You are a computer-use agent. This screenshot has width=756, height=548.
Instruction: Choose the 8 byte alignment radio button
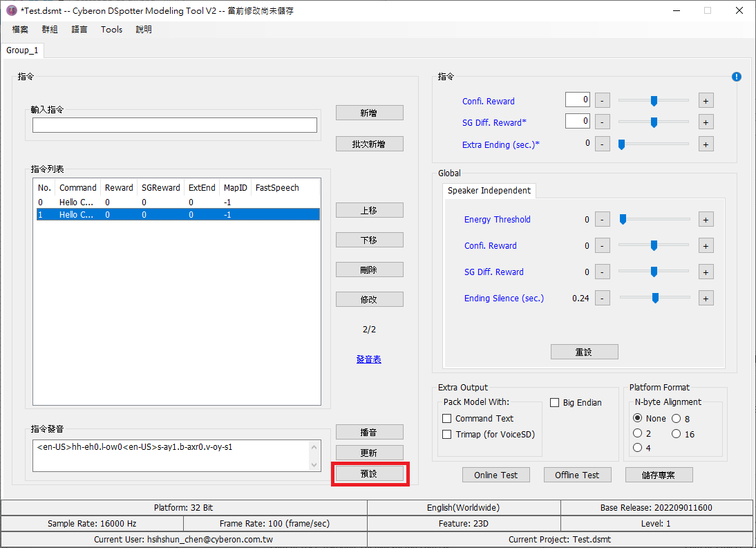[677, 419]
